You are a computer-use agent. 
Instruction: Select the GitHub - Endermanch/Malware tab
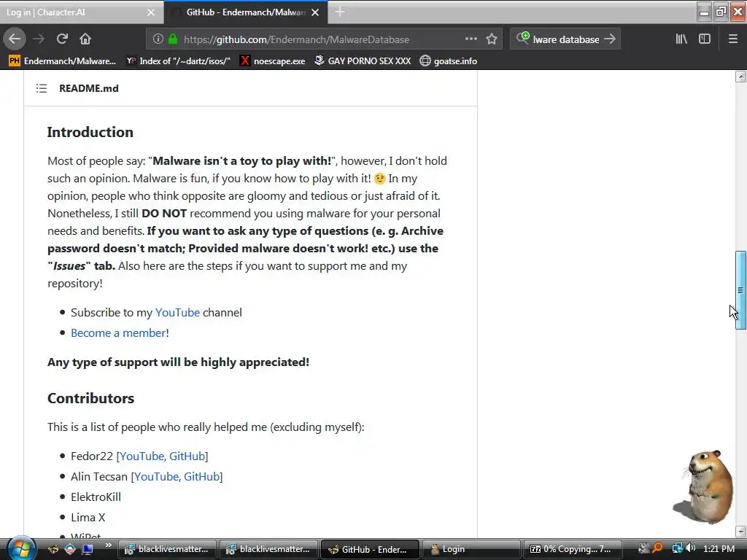pyautogui.click(x=245, y=12)
